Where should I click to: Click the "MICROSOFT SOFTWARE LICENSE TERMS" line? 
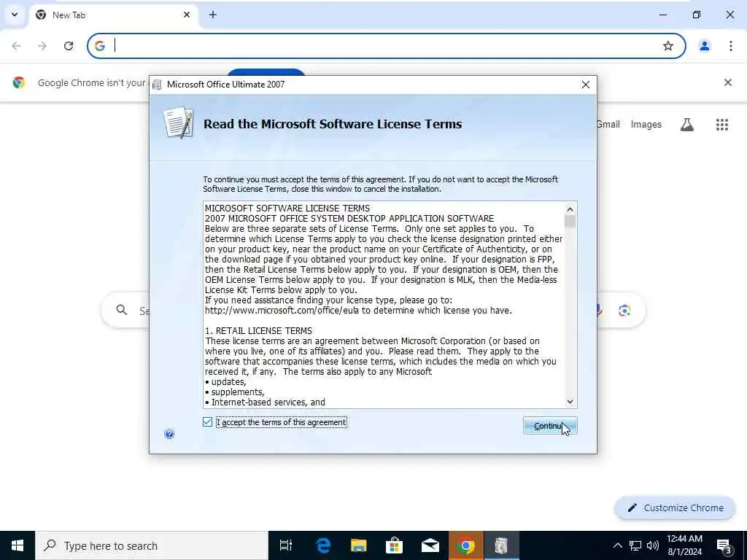pyautogui.click(x=287, y=209)
